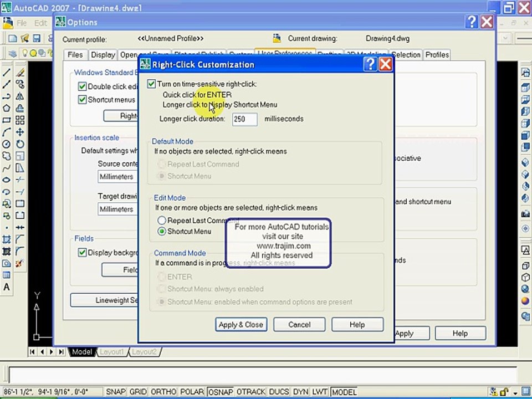The width and height of the screenshot is (532, 399).
Task: Select the Table tool
Action: (x=7, y=275)
